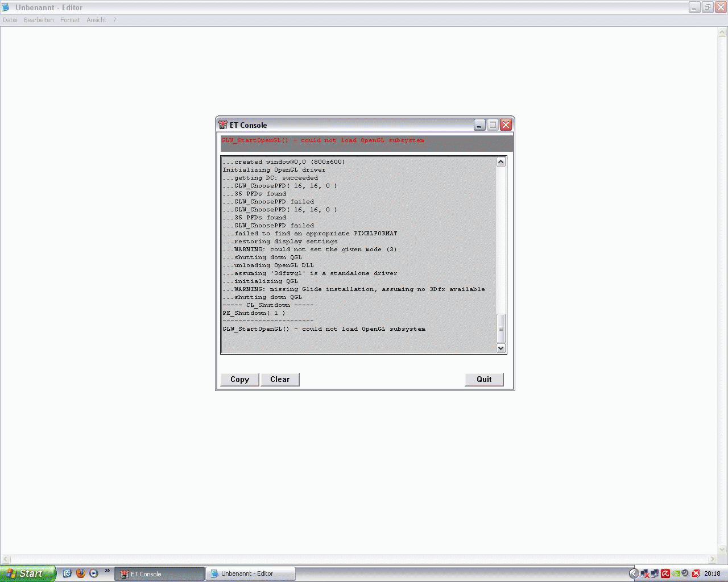Image resolution: width=728 pixels, height=582 pixels.
Task: Open Windows Media Player from Quick Launch
Action: point(94,573)
